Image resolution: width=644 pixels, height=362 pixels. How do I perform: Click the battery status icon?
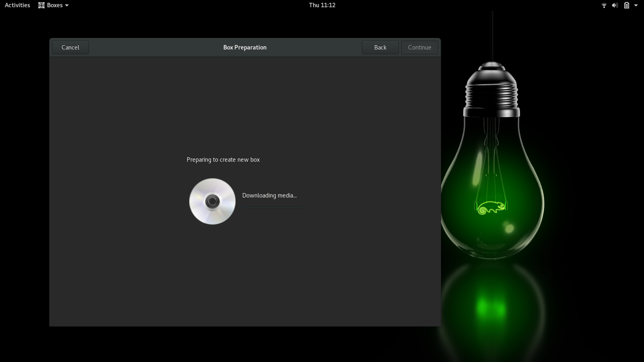point(626,6)
